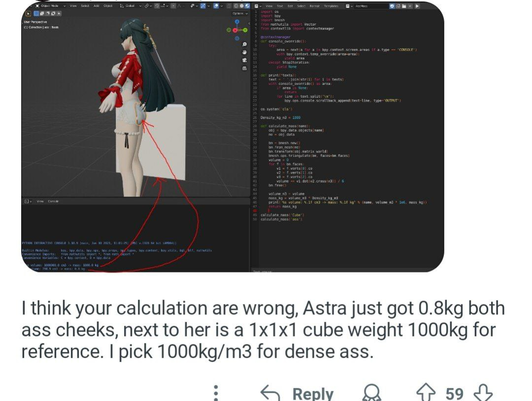Open the three-dot comment options menu
The height and width of the screenshot is (401, 532).
216,394
